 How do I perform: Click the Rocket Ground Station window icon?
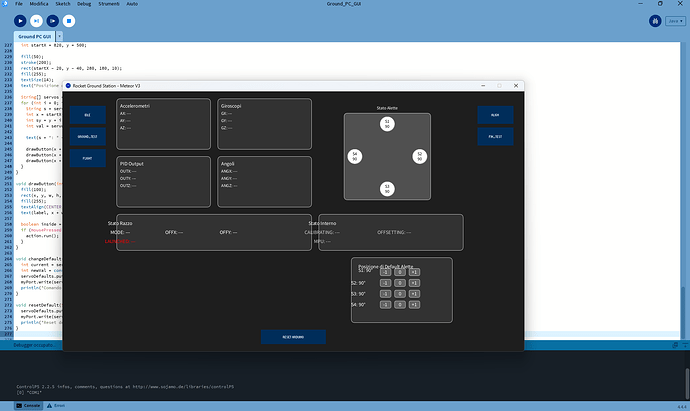click(68, 86)
